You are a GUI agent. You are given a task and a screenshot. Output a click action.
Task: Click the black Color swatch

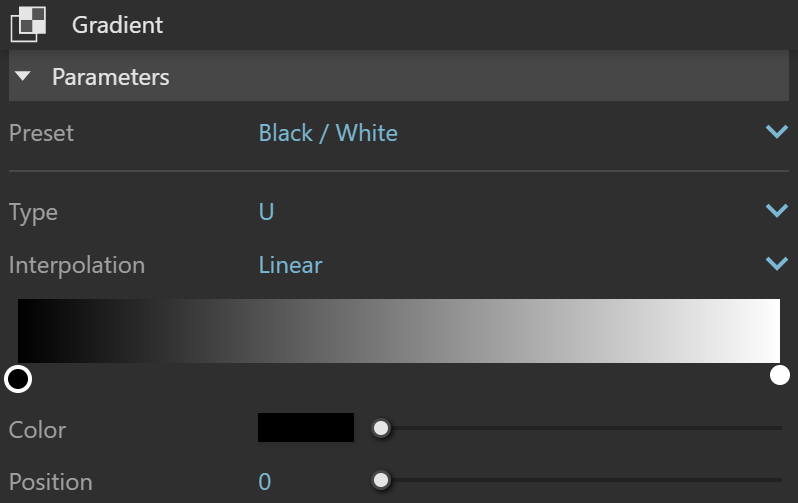pyautogui.click(x=306, y=428)
